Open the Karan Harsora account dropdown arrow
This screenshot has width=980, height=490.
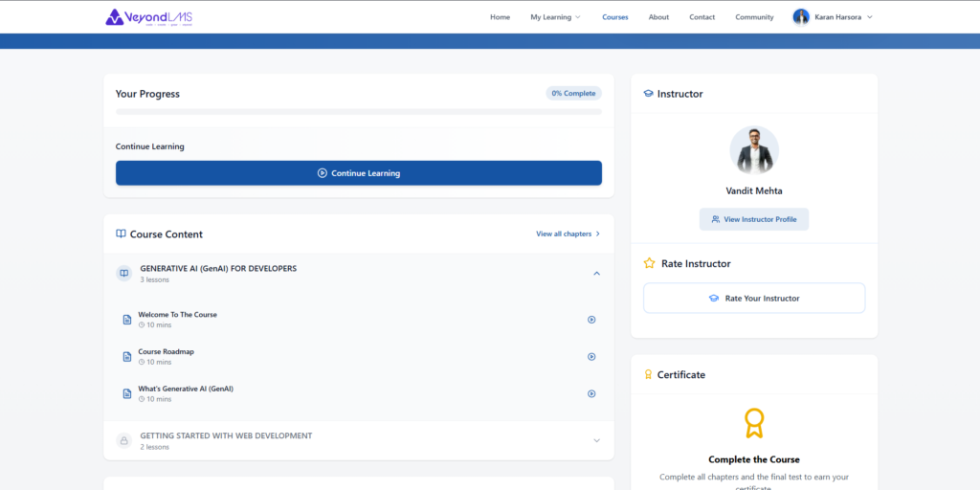[870, 17]
